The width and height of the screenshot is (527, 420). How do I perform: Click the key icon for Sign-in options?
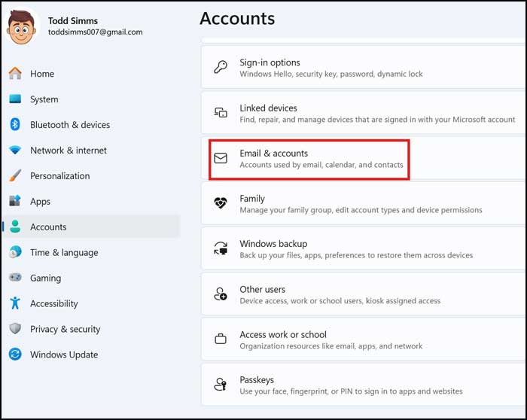click(x=221, y=67)
